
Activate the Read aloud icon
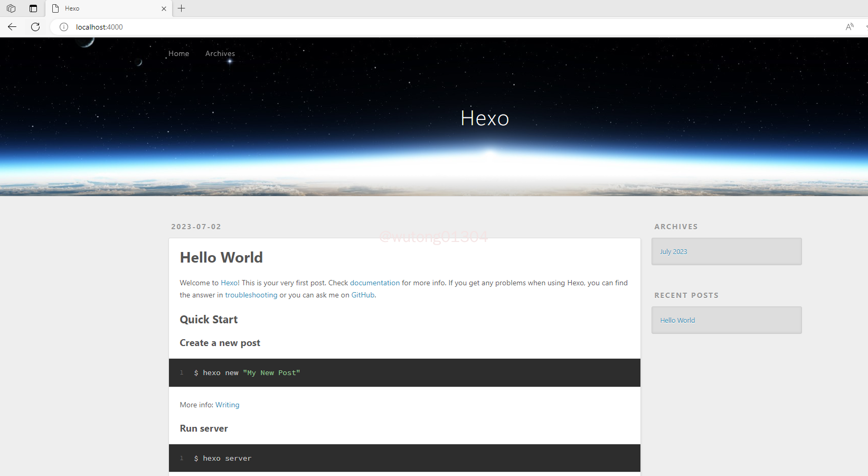(849, 27)
